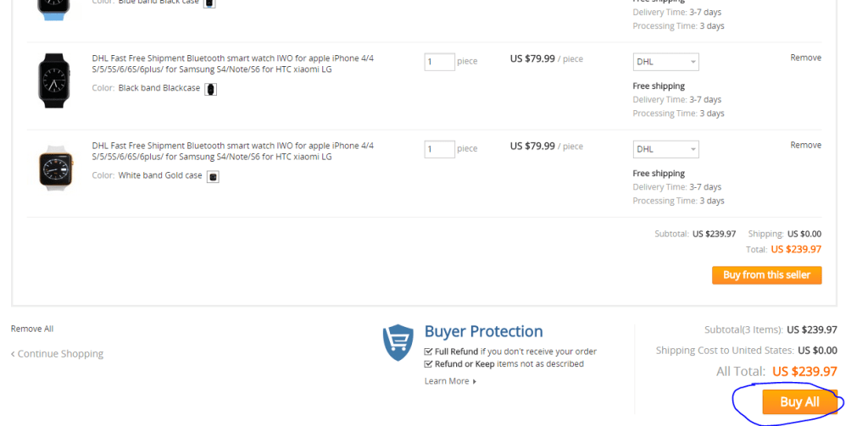Image resolution: width=868 pixels, height=426 pixels.
Task: Click Buy from this seller button
Action: [766, 275]
